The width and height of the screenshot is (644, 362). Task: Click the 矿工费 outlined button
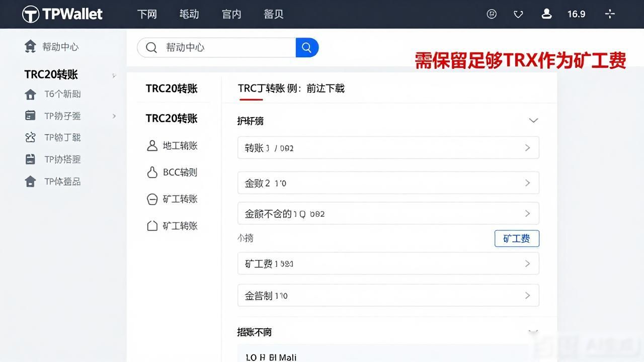(x=517, y=239)
